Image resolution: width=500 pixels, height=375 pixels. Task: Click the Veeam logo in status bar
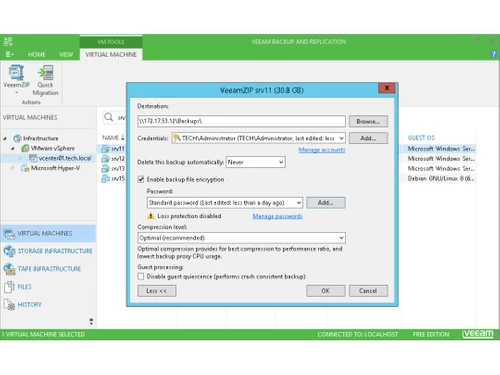coord(478,334)
